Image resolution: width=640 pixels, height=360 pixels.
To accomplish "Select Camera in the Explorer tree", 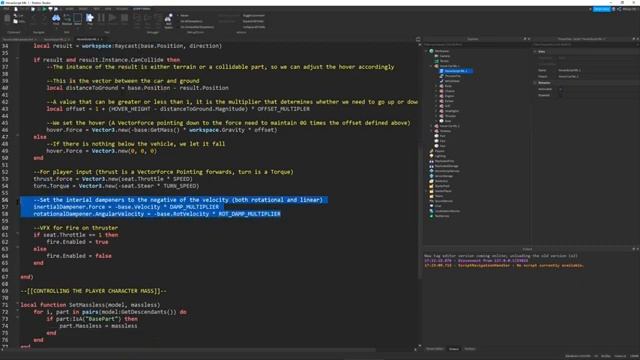I will click(444, 56).
